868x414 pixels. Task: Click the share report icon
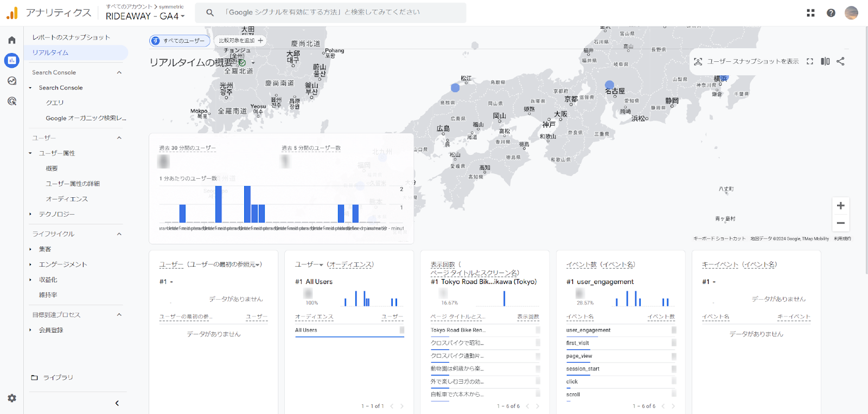[x=840, y=61]
